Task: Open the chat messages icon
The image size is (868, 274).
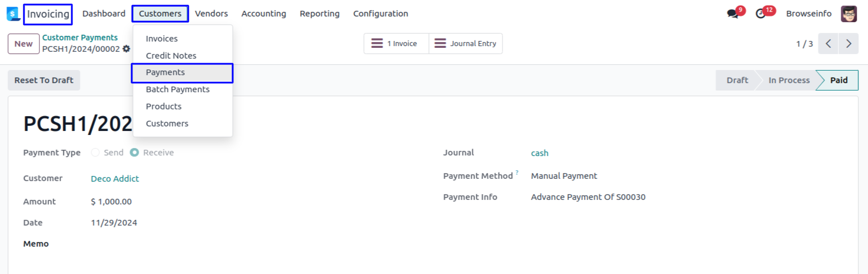Action: (733, 14)
